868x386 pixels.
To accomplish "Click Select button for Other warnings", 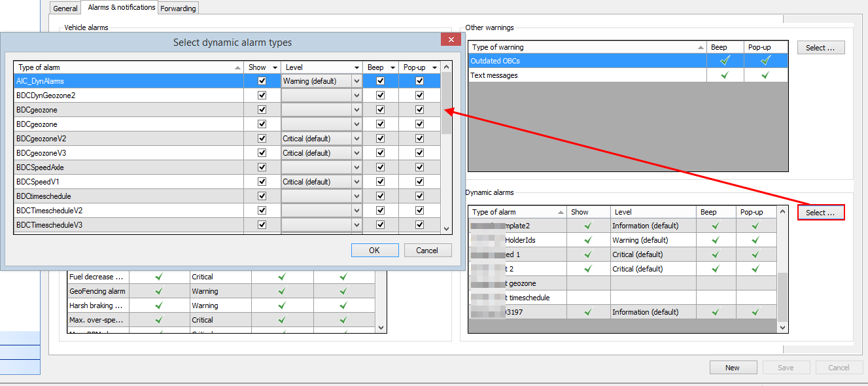I will [820, 48].
